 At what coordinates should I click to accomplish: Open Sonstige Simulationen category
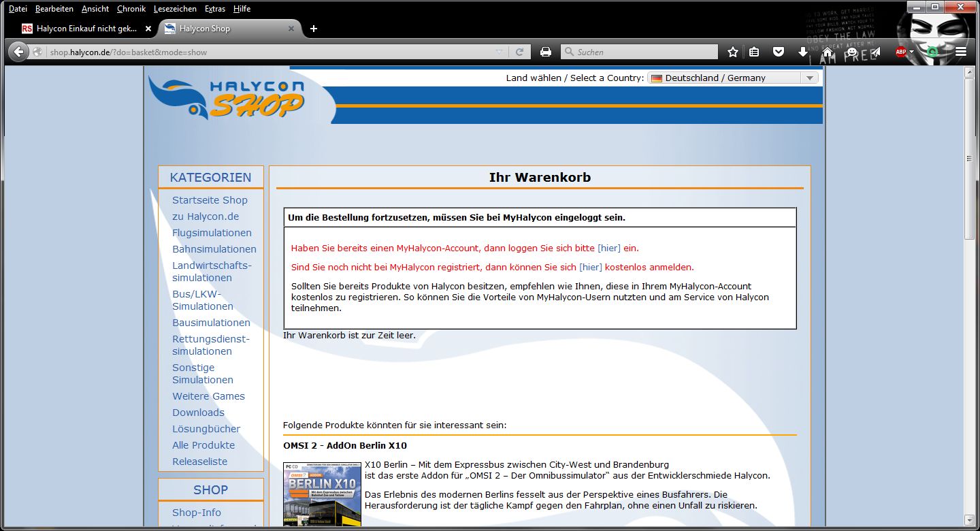click(203, 374)
